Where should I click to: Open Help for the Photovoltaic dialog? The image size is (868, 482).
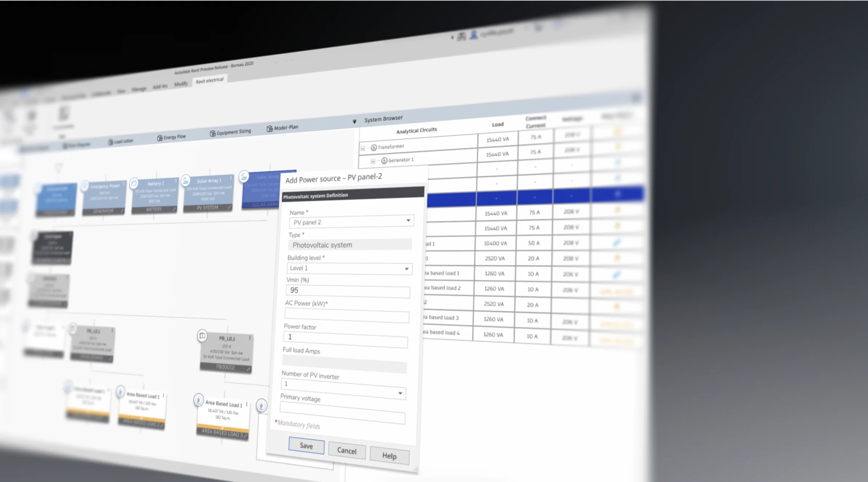coord(389,456)
